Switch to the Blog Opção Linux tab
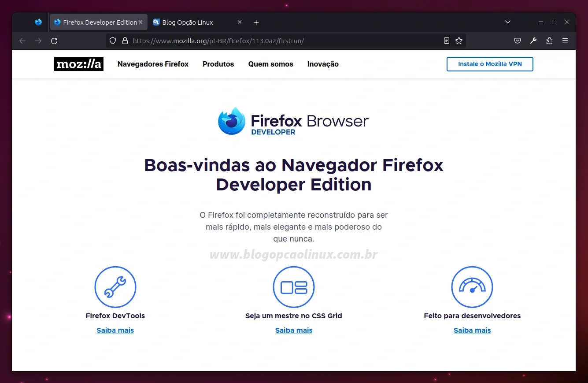 tap(198, 22)
